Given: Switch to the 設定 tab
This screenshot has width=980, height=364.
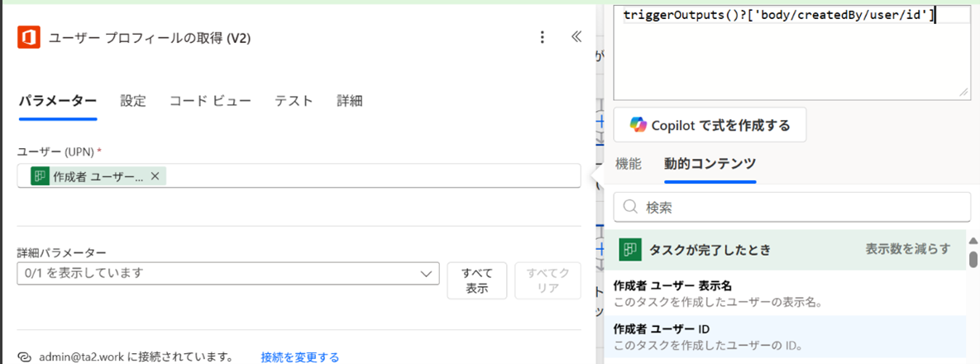Looking at the screenshot, I should point(133,101).
